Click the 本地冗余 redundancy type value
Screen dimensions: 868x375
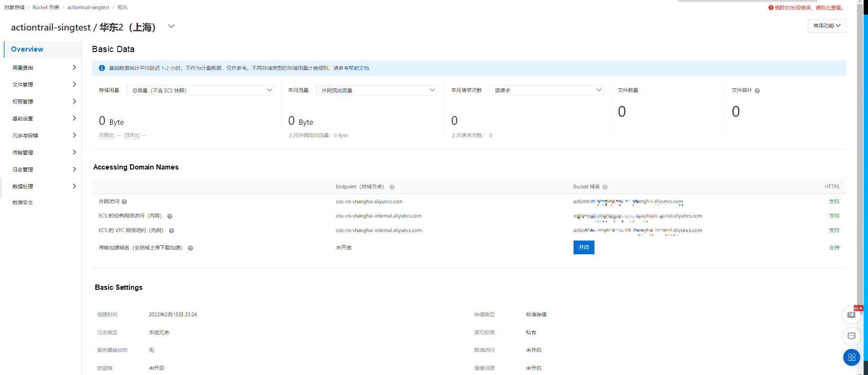[159, 332]
